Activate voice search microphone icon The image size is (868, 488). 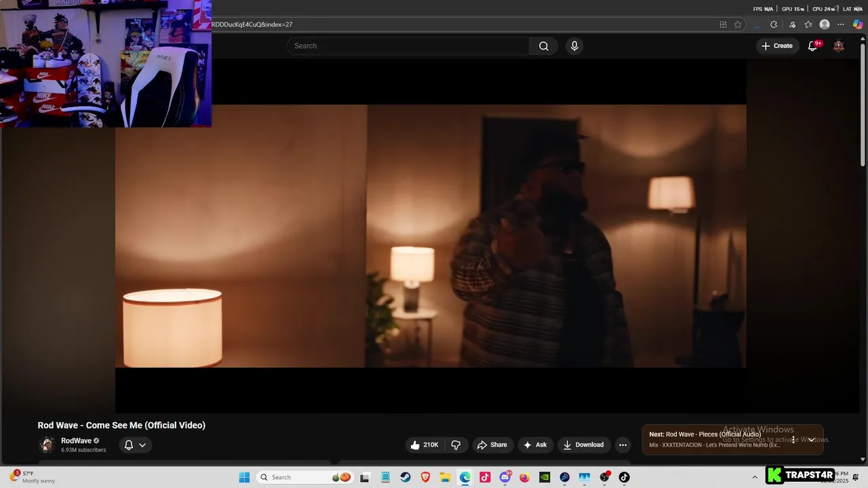coord(574,46)
